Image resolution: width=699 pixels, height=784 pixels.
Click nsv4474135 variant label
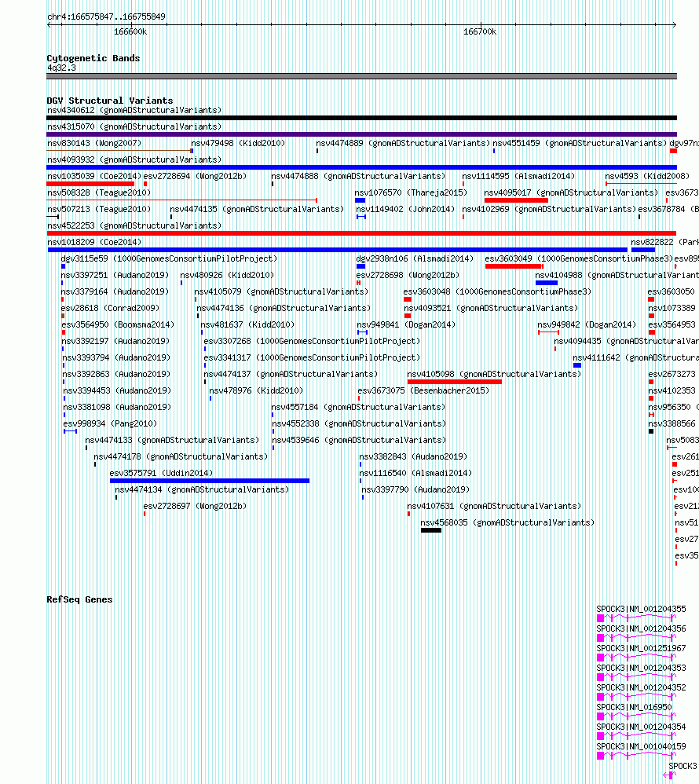pos(257,209)
